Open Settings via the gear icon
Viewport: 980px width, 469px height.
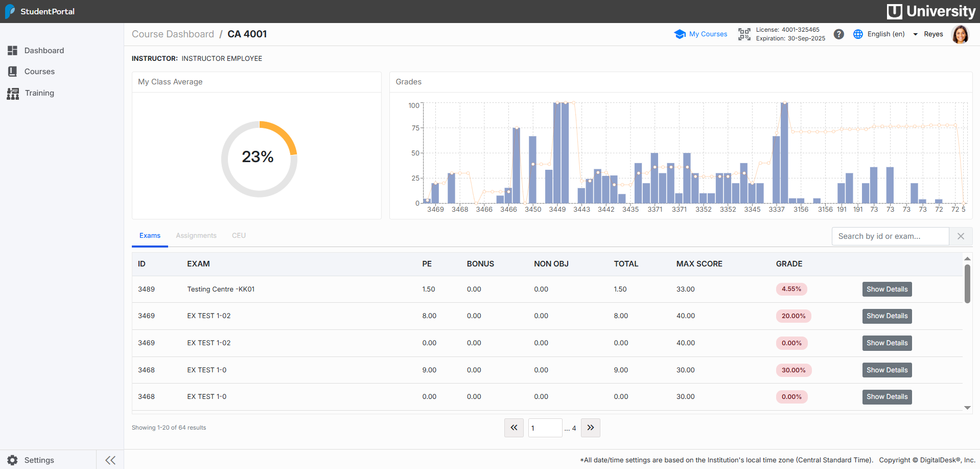13,460
